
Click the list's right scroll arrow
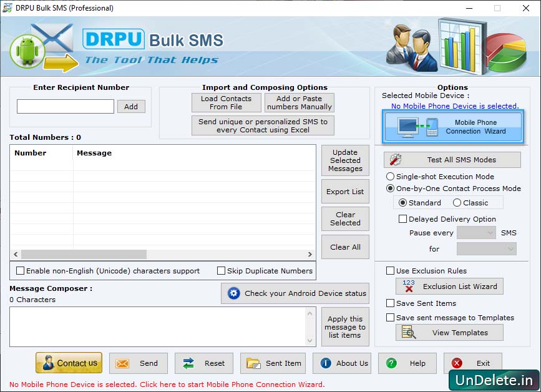coord(310,254)
